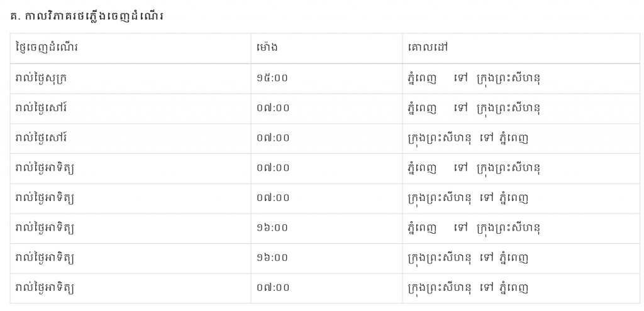Click the second ១៦:០០ time cell
644x311 pixels.
273,258
